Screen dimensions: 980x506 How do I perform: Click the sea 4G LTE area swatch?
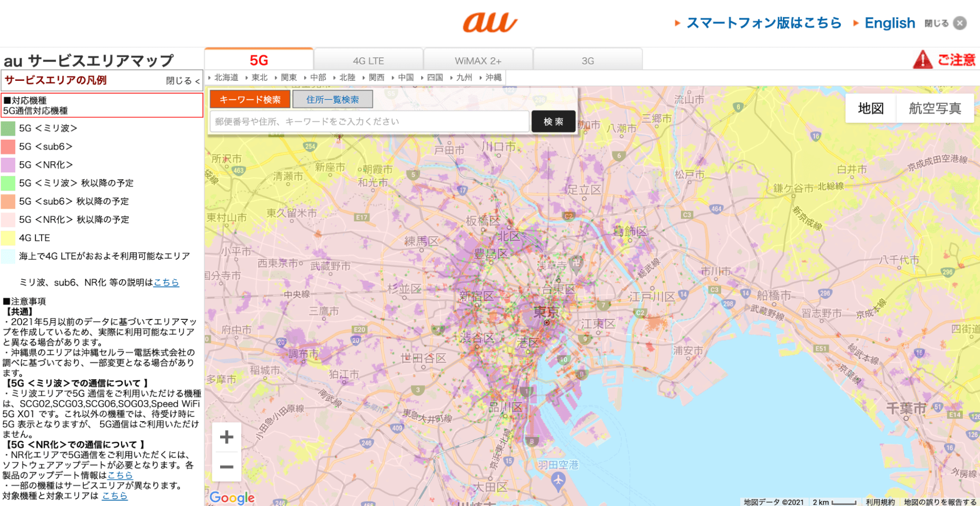[8, 256]
